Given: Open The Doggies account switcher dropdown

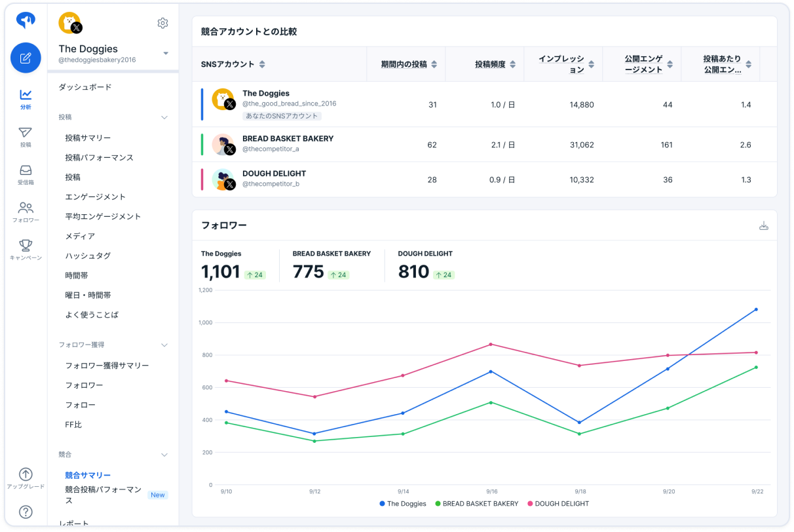Looking at the screenshot, I should coord(166,53).
